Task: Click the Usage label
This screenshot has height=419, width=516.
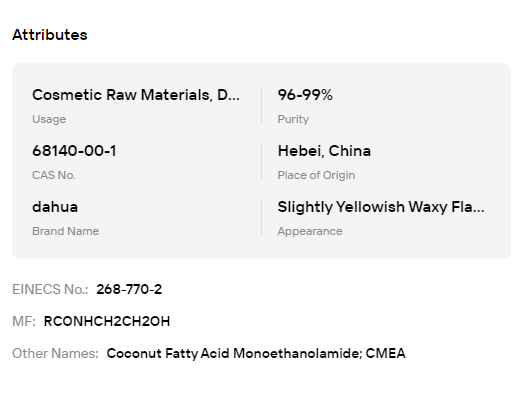Action: coord(49,119)
